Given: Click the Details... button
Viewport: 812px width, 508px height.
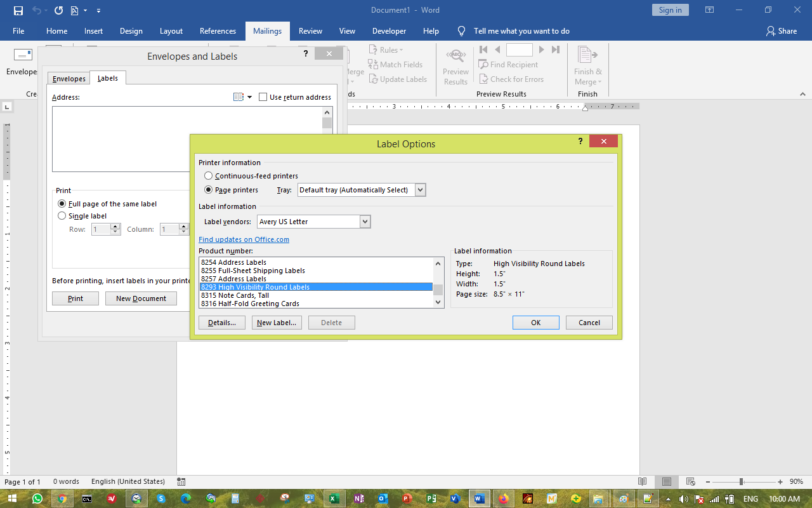Looking at the screenshot, I should pos(222,323).
